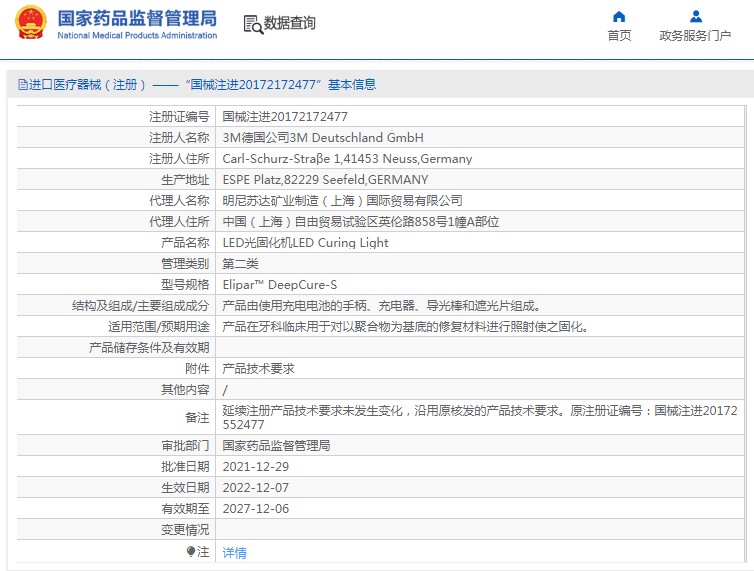Screen dimensions: 754x571
Task: Select agent name 明尼苏达矿业制造（上海）
Action: point(342,201)
